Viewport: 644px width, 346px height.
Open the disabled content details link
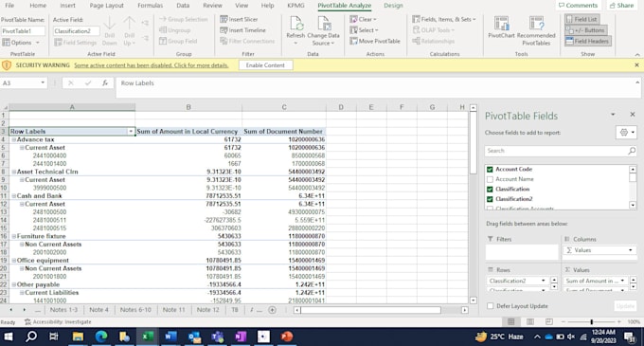click(x=152, y=65)
